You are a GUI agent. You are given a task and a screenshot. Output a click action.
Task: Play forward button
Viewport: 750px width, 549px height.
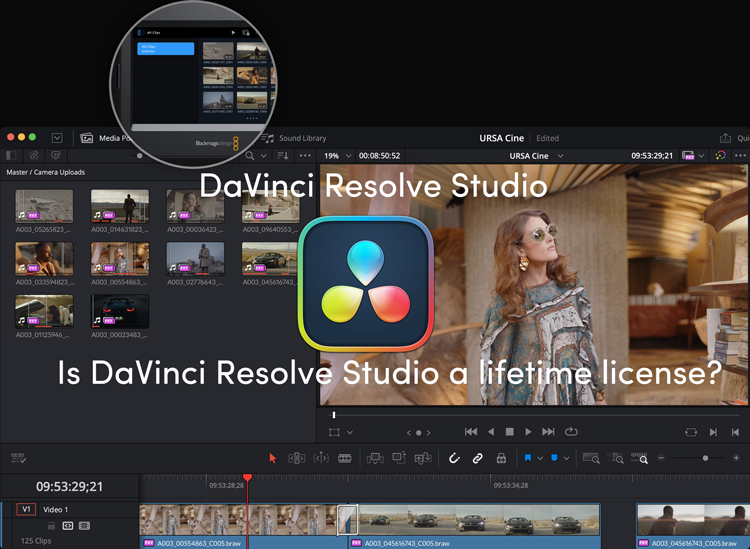[x=528, y=432]
